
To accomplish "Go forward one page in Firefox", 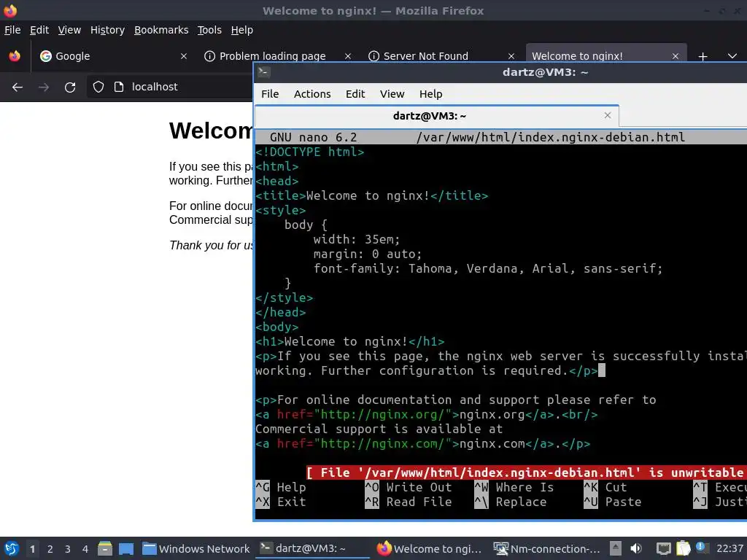I will [44, 87].
